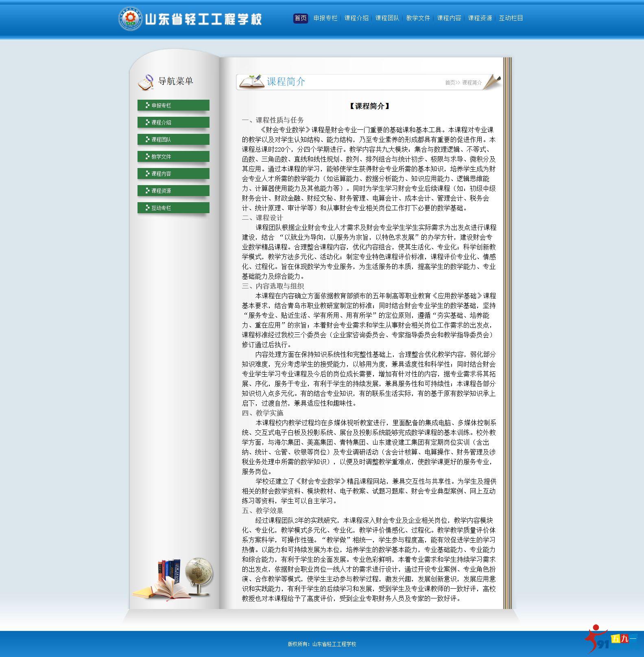
Task: Open 申报专栏 in the top navigation
Action: coord(325,18)
